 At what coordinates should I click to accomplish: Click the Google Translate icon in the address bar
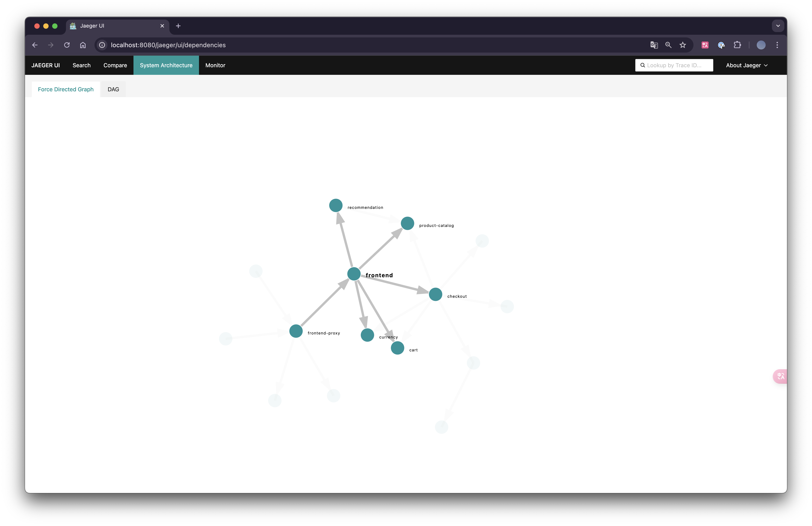(x=654, y=45)
